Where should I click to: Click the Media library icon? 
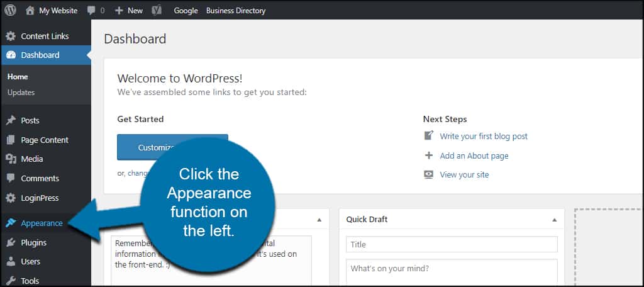pyautogui.click(x=11, y=159)
